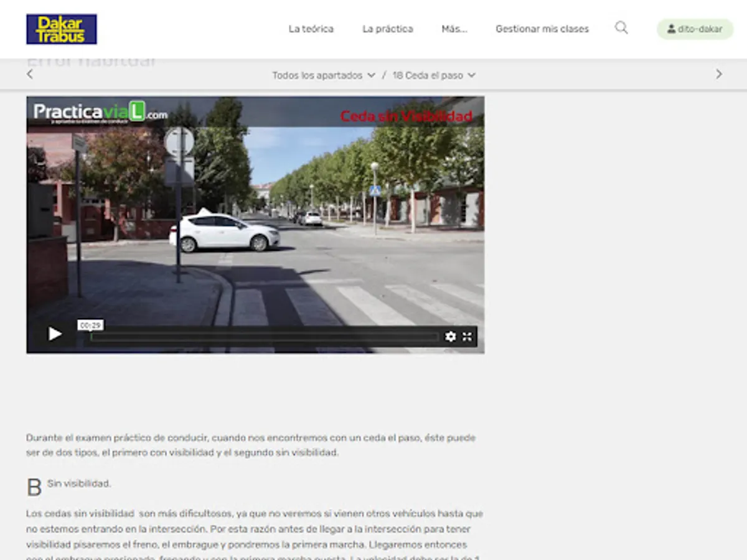Enter video fullscreen mode
Image resolution: width=747 pixels, height=560 pixels.
467,337
